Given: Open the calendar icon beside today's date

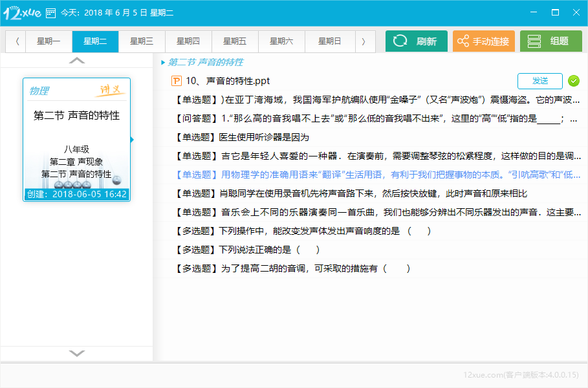Looking at the screenshot, I should pos(50,12).
